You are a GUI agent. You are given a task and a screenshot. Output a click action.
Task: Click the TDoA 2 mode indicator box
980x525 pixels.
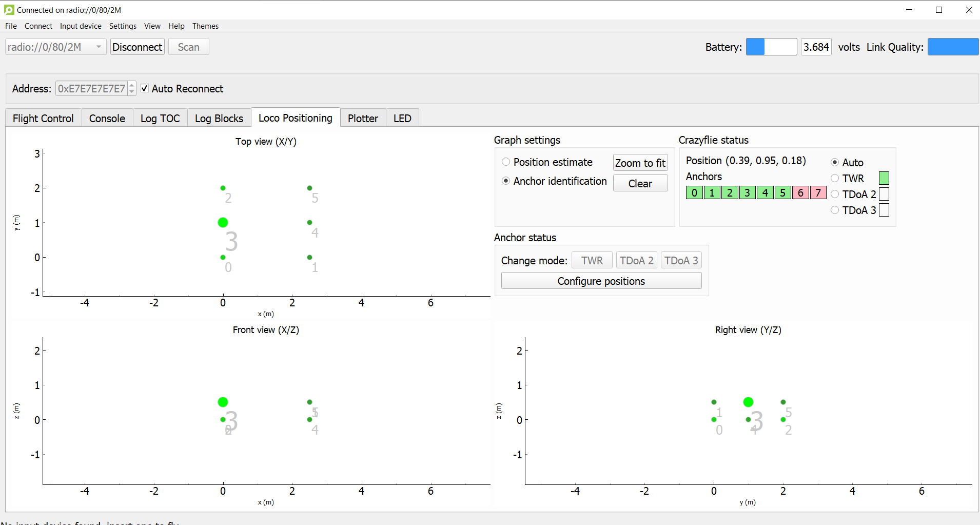pos(884,194)
